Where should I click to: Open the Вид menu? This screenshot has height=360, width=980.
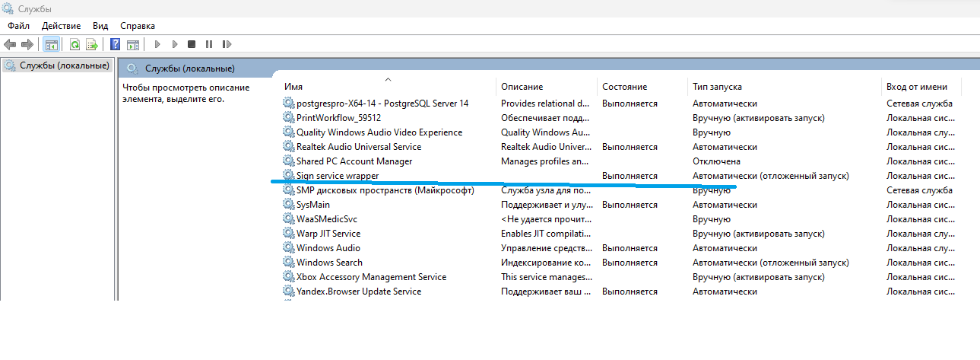coord(100,26)
